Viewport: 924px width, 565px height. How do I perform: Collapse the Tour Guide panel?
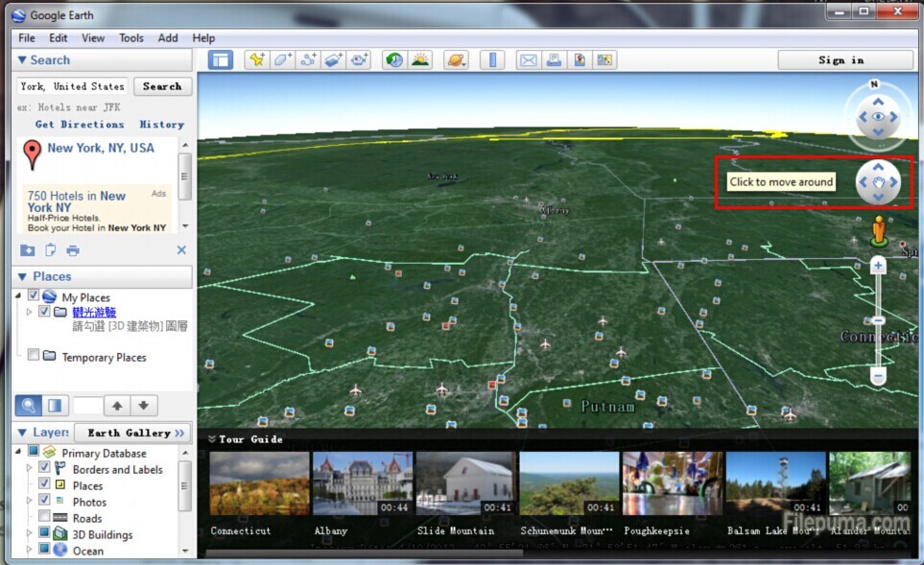[x=211, y=439]
